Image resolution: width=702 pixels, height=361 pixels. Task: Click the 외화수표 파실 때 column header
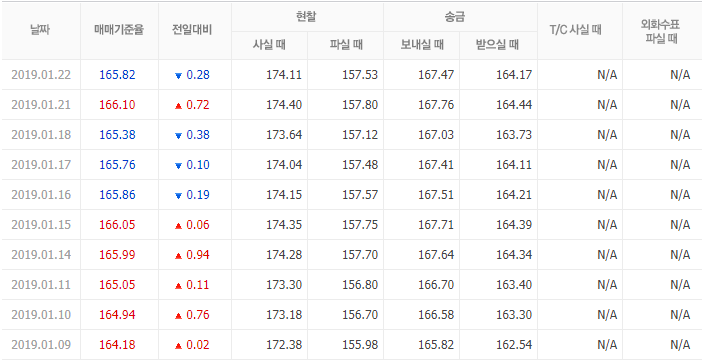660,31
